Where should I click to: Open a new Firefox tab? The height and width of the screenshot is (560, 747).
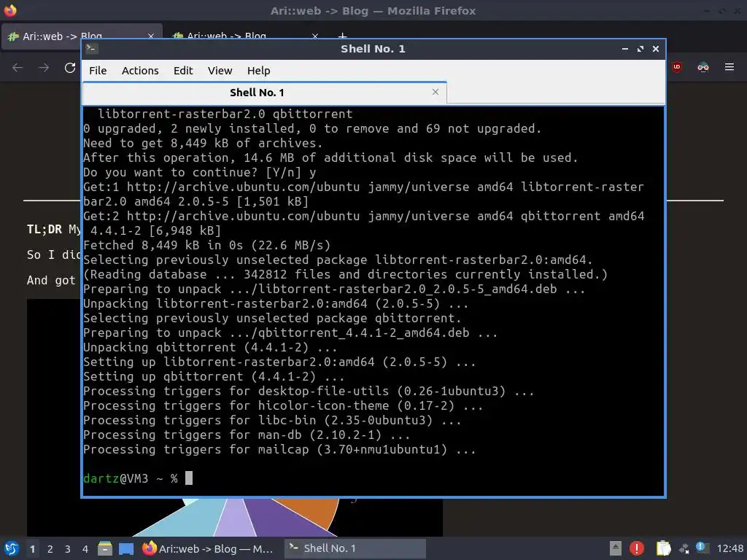[x=342, y=36]
